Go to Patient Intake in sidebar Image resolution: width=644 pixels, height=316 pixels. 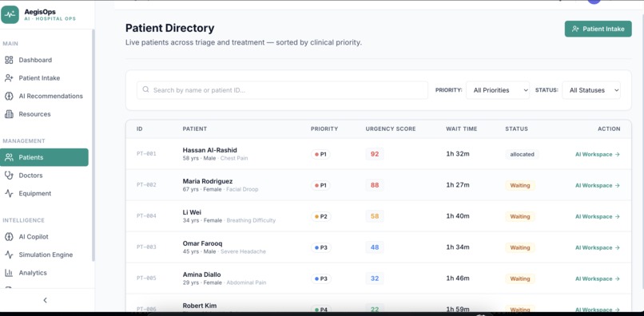[x=44, y=78]
